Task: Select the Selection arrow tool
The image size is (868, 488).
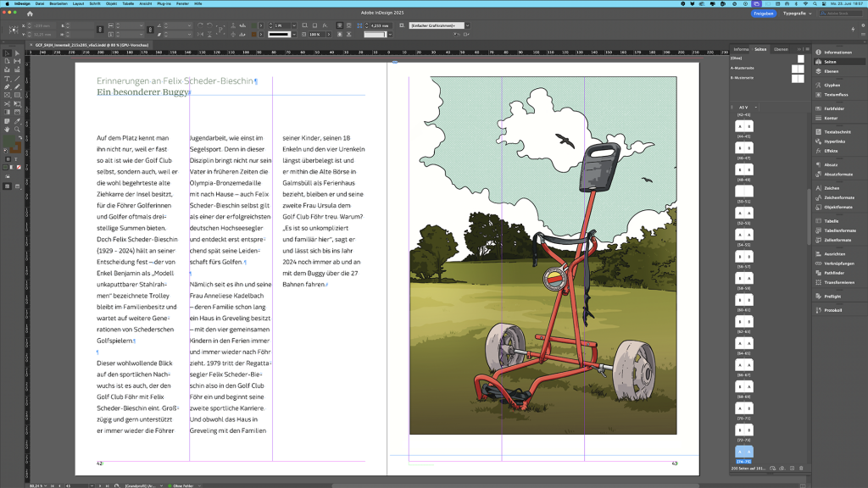Action: point(6,53)
